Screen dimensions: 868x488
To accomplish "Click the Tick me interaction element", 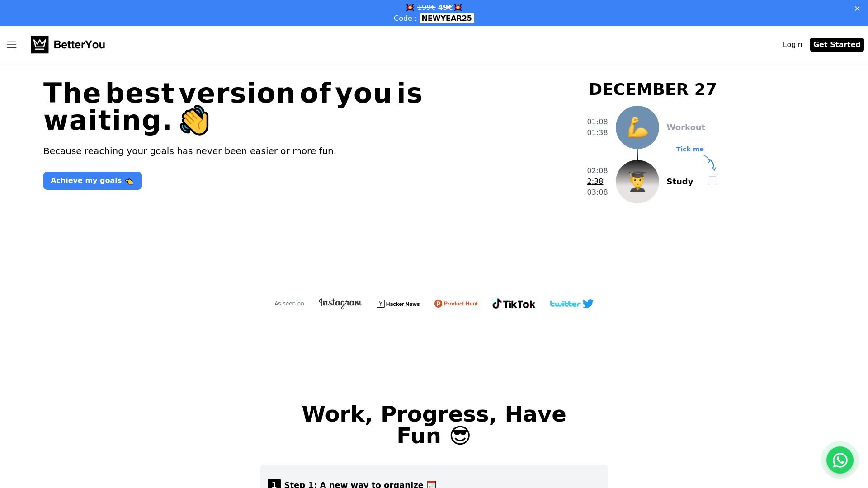I will [x=712, y=181].
